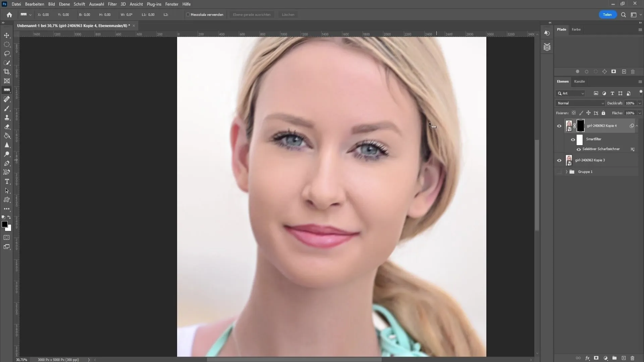The width and height of the screenshot is (644, 362).
Task: Select the Sharpen/Blur triangle tool
Action: 7,145
